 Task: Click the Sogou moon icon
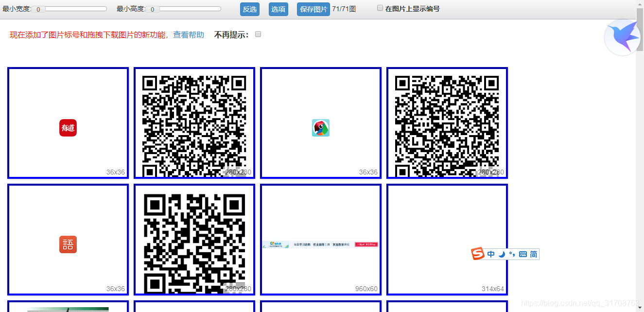pyautogui.click(x=502, y=254)
